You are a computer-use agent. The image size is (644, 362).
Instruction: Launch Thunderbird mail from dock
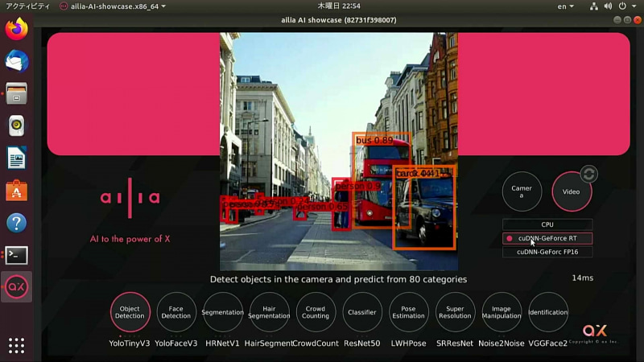16,61
